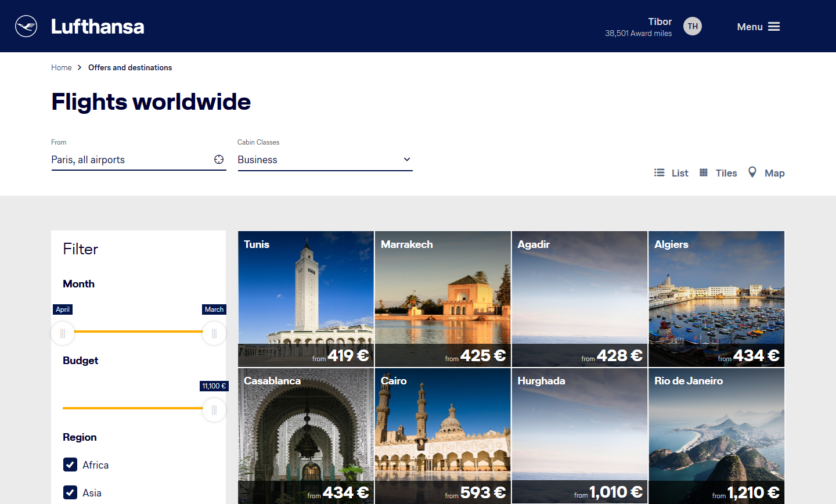Viewport: 836px width, 504px height.
Task: Open the Hurghada destination tile
Action: click(579, 436)
